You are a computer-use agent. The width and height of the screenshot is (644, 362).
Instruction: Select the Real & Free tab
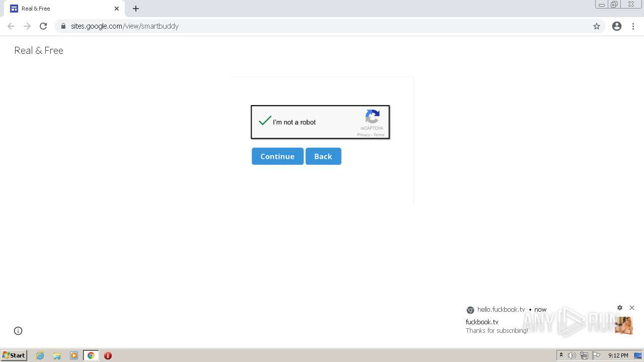65,9
